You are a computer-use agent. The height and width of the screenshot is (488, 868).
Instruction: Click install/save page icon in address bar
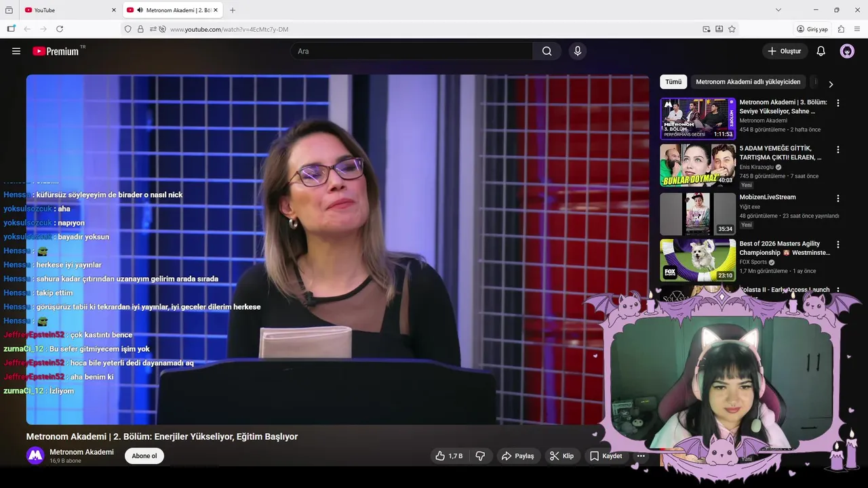(719, 29)
